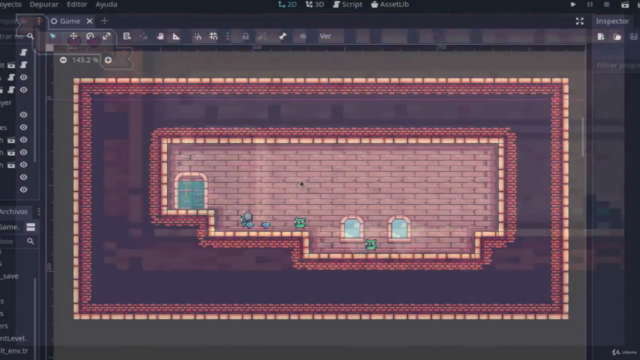Activate the Rotate mode tool
Image resolution: width=640 pixels, height=360 pixels.
pyautogui.click(x=90, y=36)
